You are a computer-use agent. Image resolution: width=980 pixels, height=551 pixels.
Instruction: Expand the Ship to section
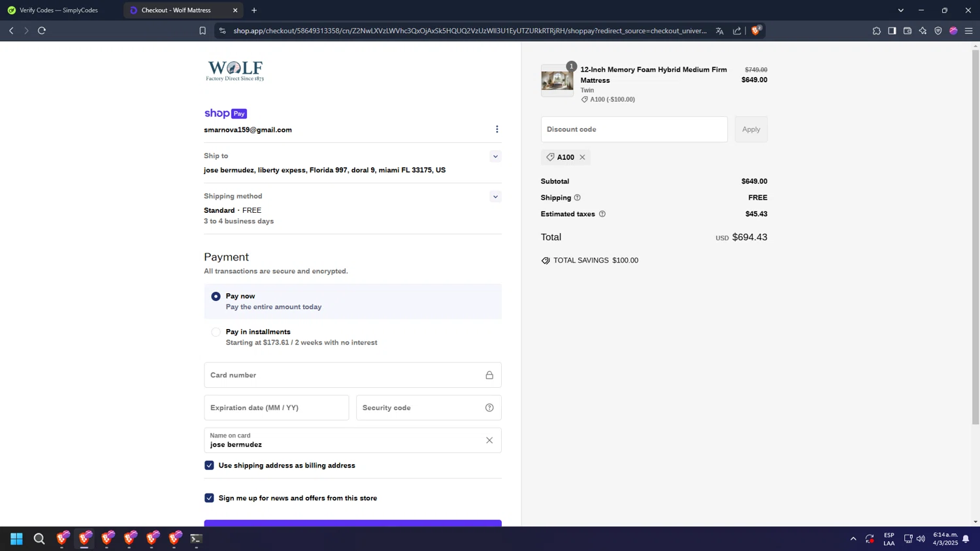[495, 157]
